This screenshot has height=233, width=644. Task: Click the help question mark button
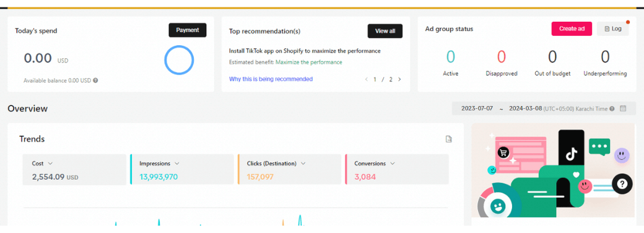coord(622,184)
